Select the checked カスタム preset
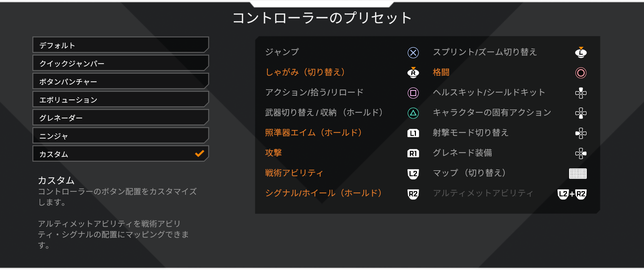This screenshot has height=270, width=644. [121, 154]
